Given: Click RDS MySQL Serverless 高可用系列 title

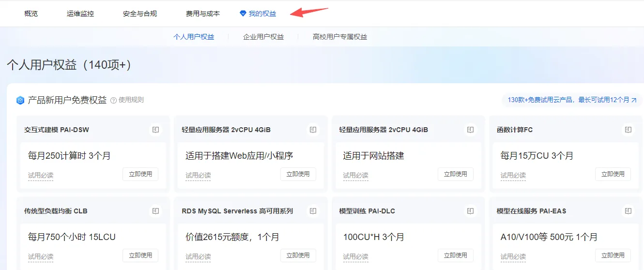Looking at the screenshot, I should pyautogui.click(x=237, y=211).
